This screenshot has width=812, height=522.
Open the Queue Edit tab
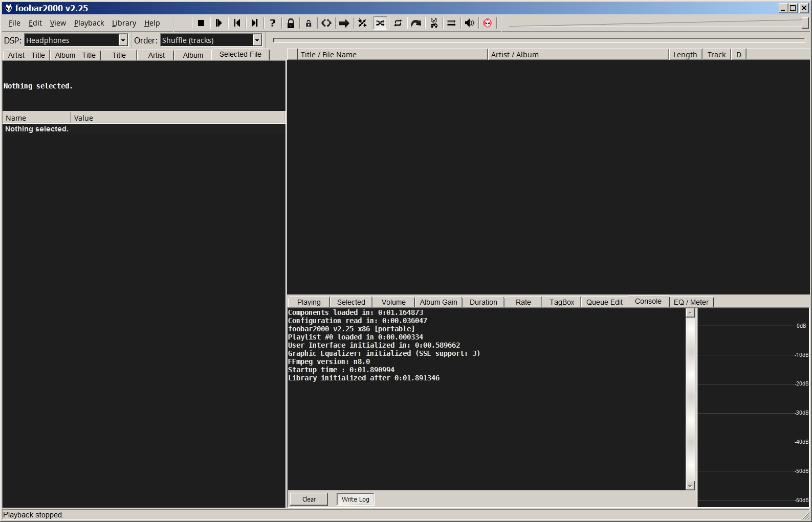point(604,302)
